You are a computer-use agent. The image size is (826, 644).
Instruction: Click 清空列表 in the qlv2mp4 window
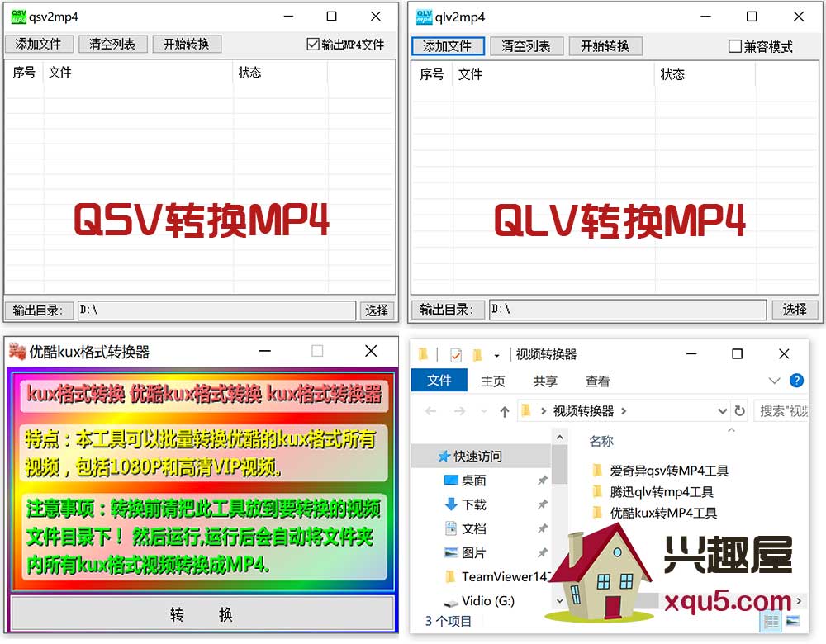coord(526,46)
